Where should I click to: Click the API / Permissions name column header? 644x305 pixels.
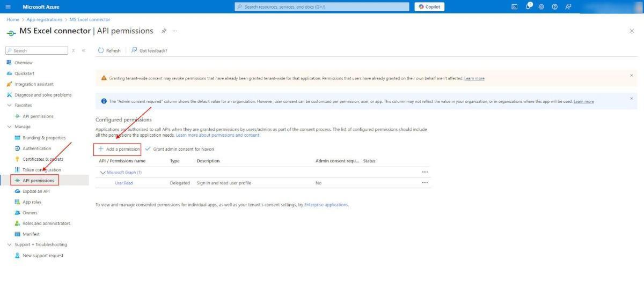click(x=122, y=161)
